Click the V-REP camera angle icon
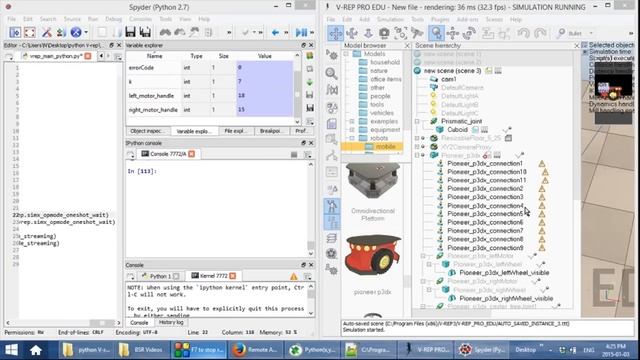 click(x=384, y=33)
